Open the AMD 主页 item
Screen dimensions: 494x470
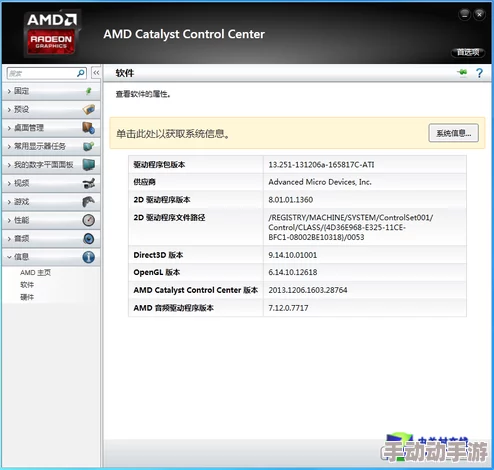click(x=35, y=273)
